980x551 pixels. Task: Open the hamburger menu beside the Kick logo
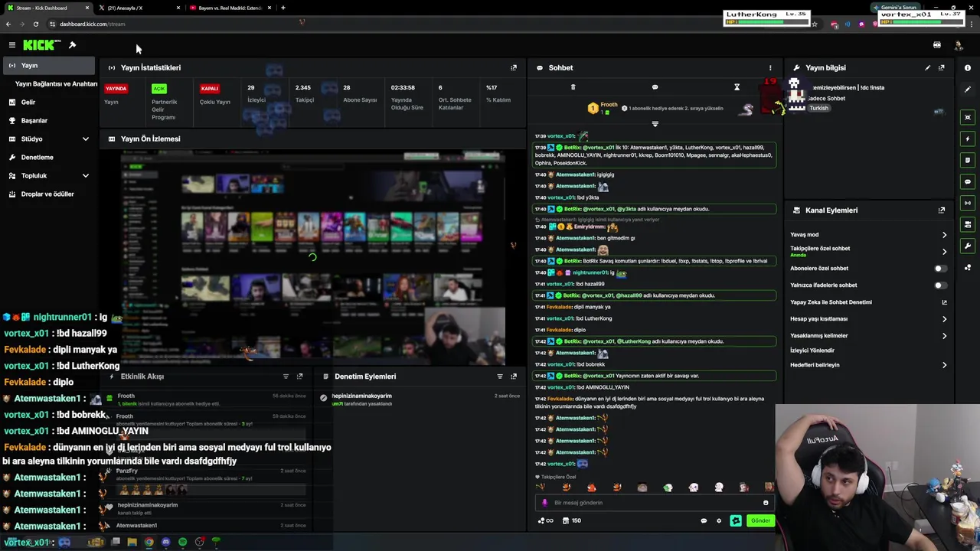point(11,45)
